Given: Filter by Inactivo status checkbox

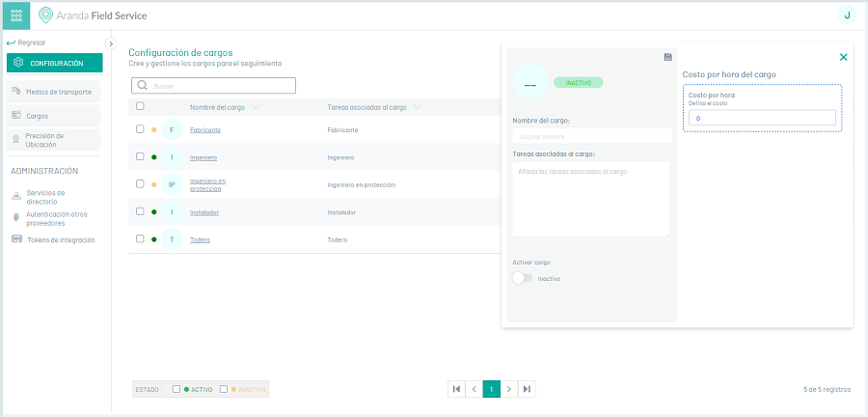Looking at the screenshot, I should [224, 389].
